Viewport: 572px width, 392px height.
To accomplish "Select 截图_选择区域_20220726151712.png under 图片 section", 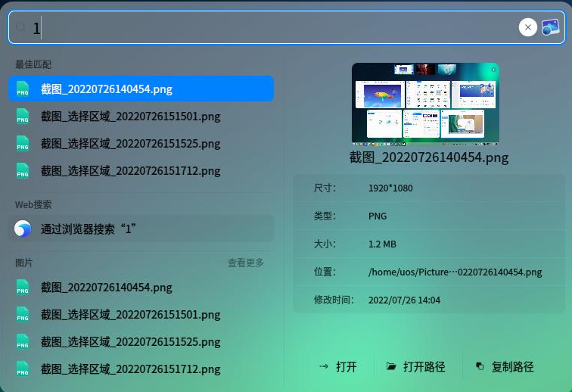I will 141,369.
